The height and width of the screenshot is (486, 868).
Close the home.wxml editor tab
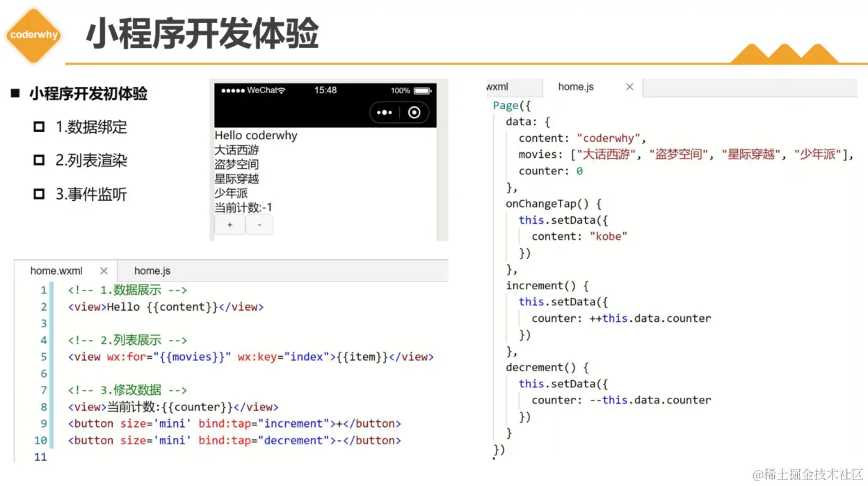click(x=104, y=271)
